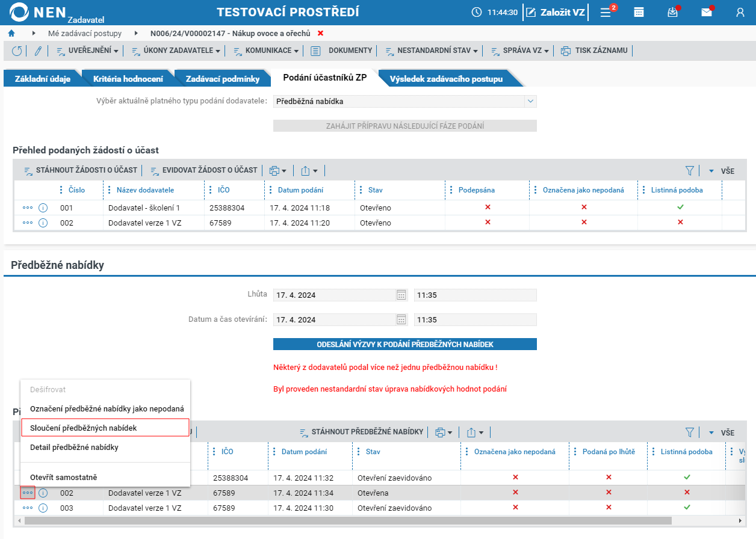Open info icon for žádost 002 row

click(43, 223)
